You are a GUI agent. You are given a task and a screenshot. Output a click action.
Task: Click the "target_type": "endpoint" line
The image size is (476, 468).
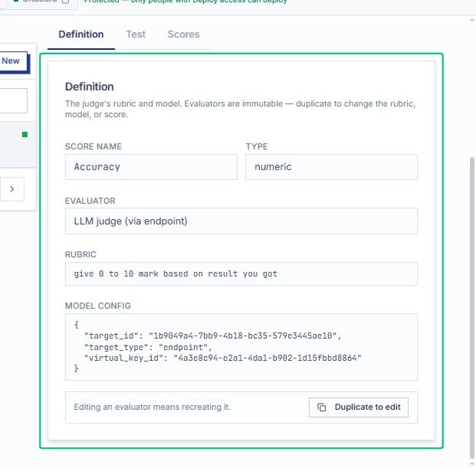pos(148,347)
